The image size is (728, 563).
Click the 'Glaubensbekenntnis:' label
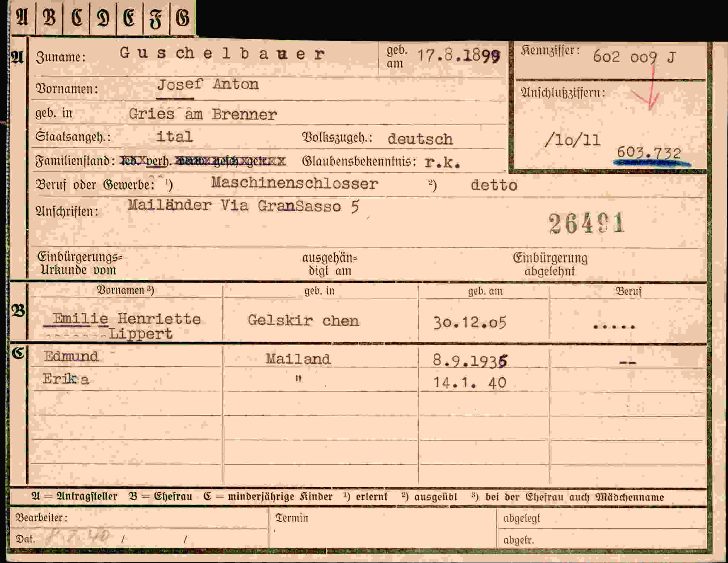(x=359, y=161)
